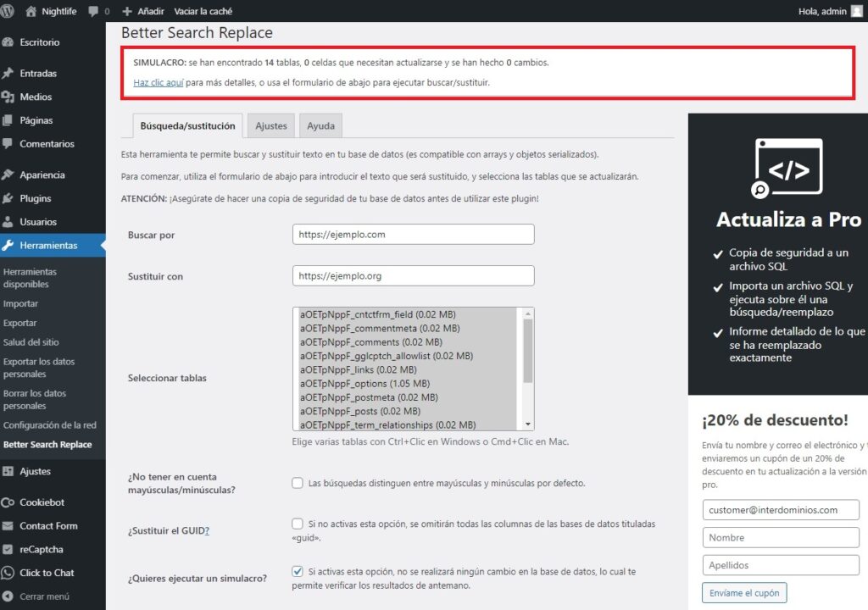The width and height of the screenshot is (868, 610).
Task: Select aOETpNppF_posts table
Action: pyautogui.click(x=408, y=411)
